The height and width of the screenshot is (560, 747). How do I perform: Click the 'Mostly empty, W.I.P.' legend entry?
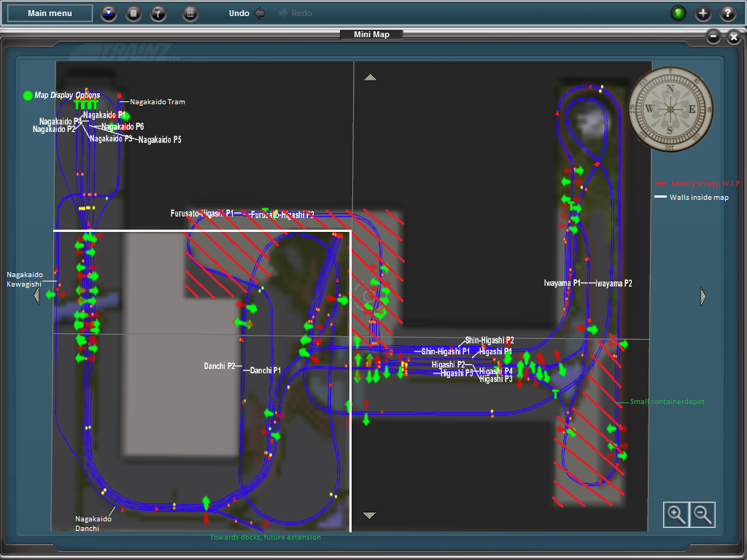click(706, 183)
